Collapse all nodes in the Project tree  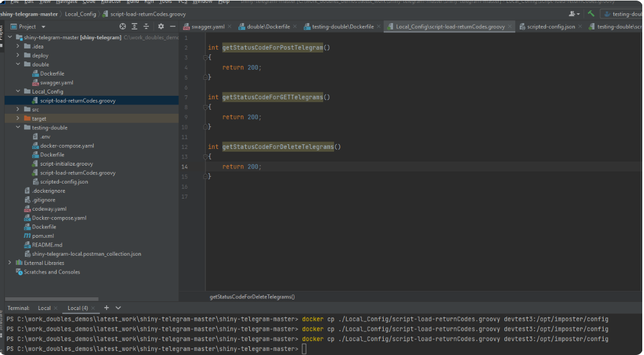click(x=146, y=26)
